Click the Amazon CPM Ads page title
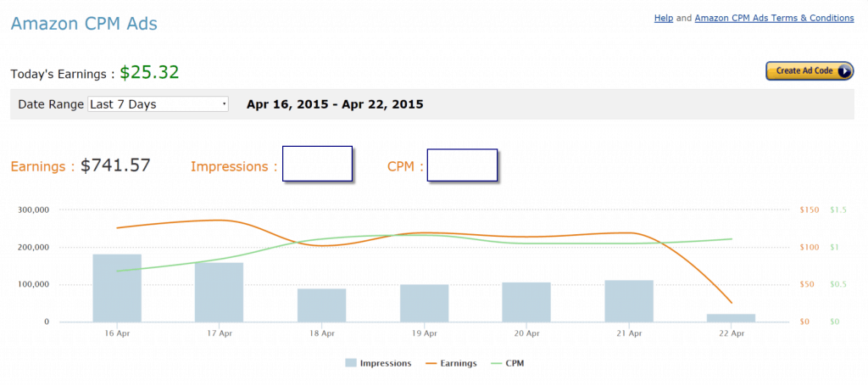868x386 pixels. (84, 24)
